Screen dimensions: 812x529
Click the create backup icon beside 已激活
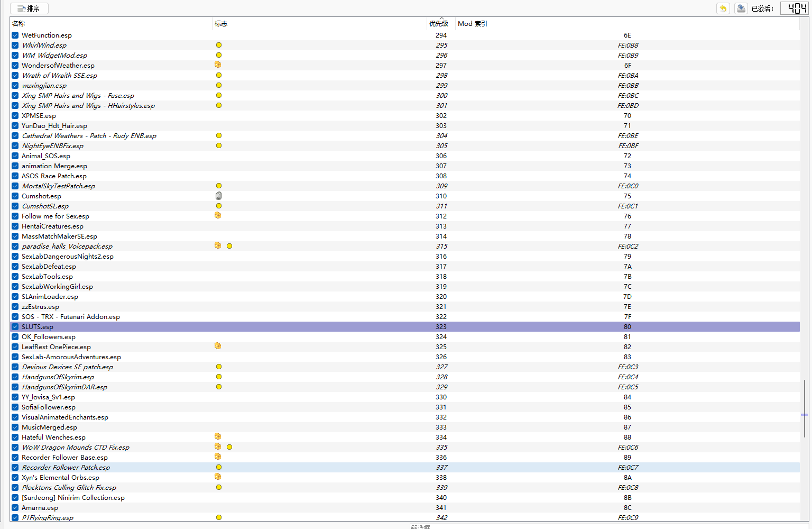[x=741, y=8]
